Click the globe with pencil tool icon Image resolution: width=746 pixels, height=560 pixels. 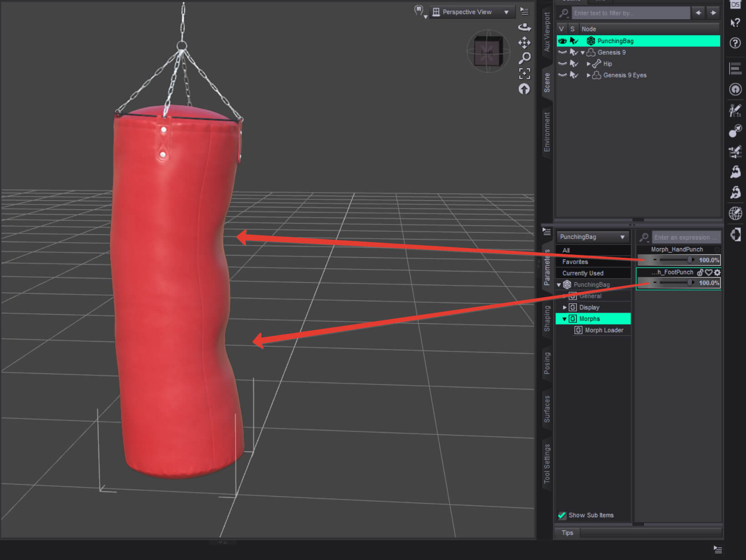pos(735,213)
